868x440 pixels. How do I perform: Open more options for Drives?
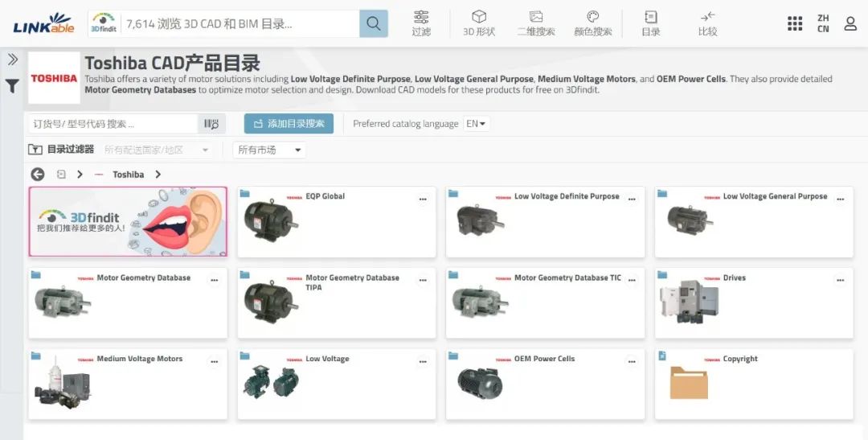tap(841, 281)
